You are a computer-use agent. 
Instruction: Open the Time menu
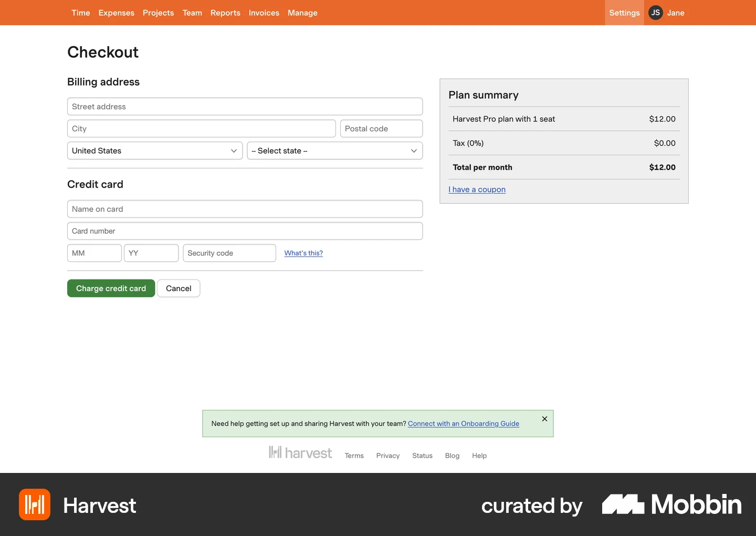(81, 13)
